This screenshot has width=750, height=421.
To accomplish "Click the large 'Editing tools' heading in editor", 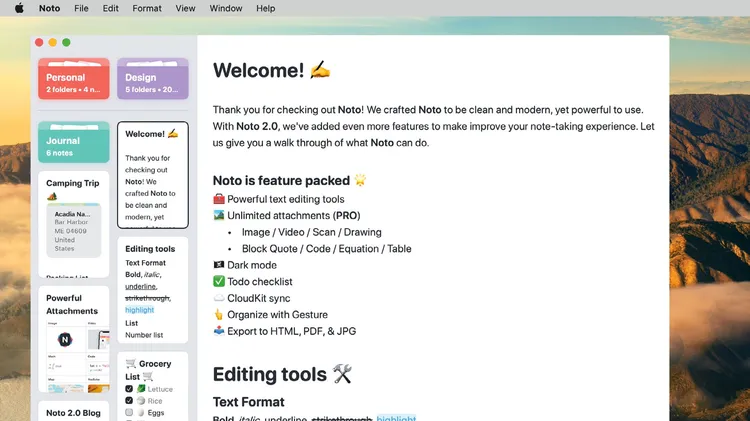I will point(270,375).
